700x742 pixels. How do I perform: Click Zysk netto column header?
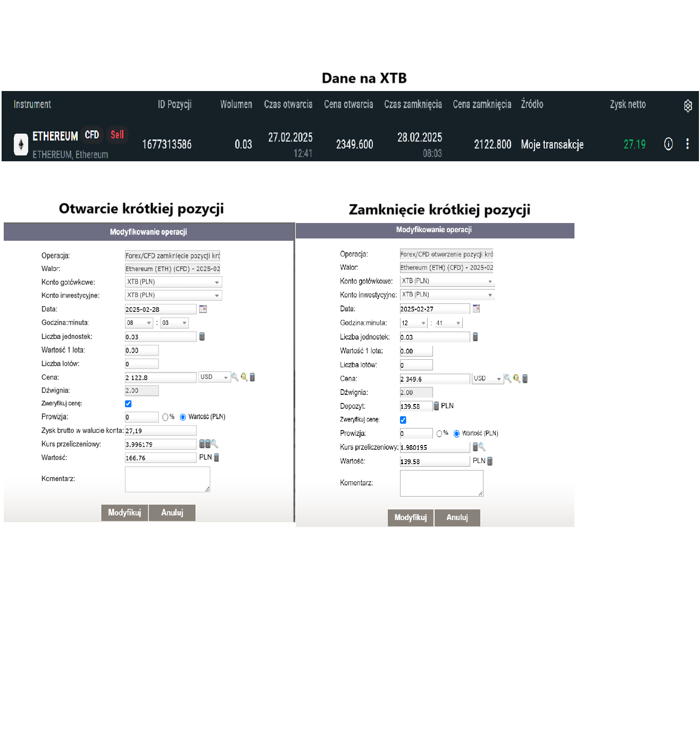tap(628, 104)
